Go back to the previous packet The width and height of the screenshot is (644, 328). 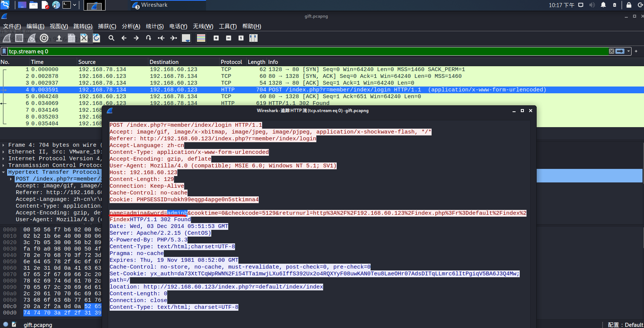pyautogui.click(x=124, y=38)
